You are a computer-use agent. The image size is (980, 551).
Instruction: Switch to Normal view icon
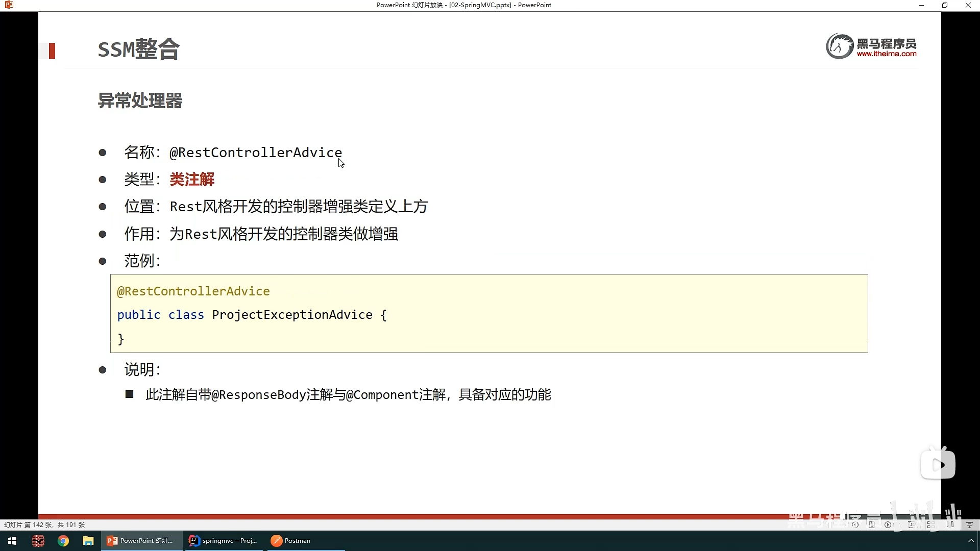(x=912, y=524)
